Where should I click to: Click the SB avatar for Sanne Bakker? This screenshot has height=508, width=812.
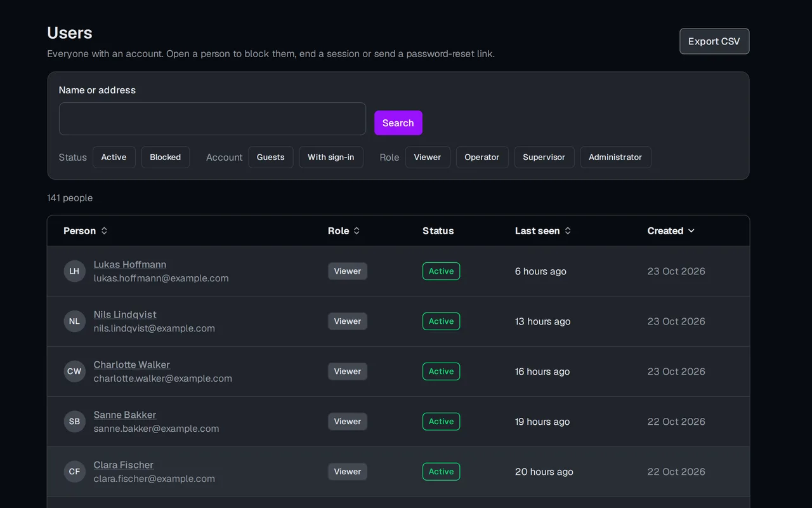point(74,422)
